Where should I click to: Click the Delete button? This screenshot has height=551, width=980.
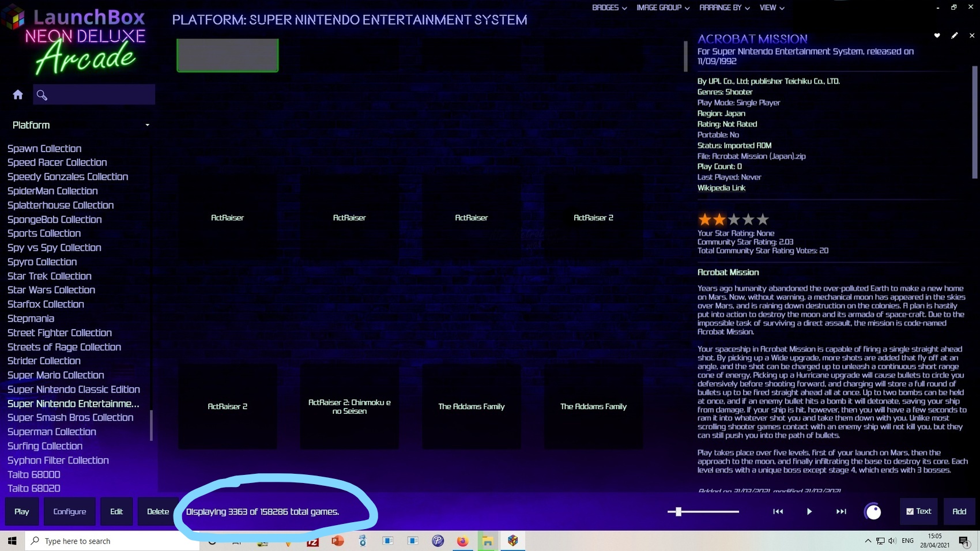pyautogui.click(x=158, y=511)
